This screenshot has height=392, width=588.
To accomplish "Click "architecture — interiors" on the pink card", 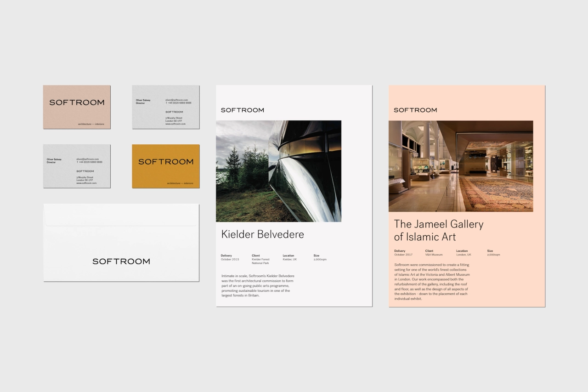I will point(91,124).
